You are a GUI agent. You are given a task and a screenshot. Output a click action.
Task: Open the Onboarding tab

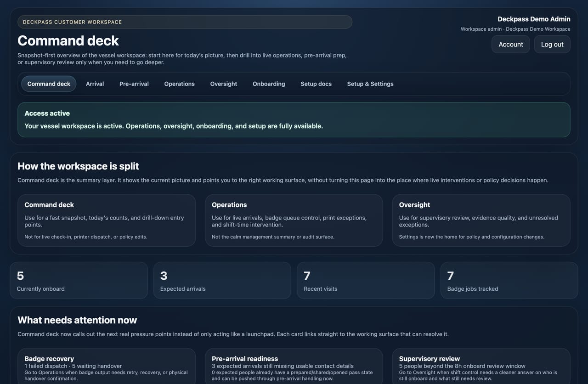(269, 84)
